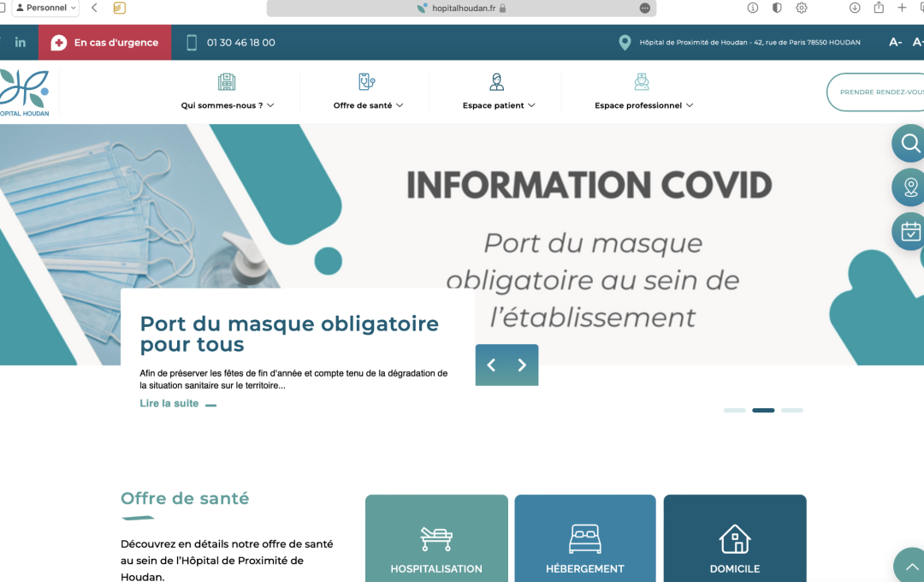Image resolution: width=924 pixels, height=582 pixels.
Task: Open the search magnifier floating button
Action: 909,143
